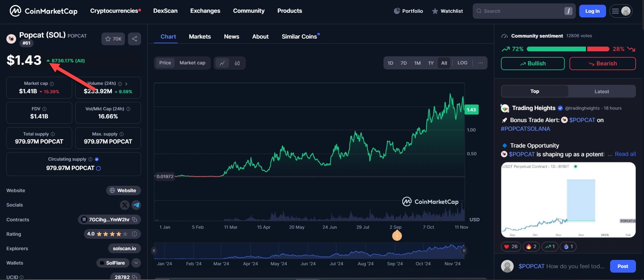Copy the contract address 7GCihg...YmW2hr
Screen dimensions: 644x280
(x=135, y=220)
